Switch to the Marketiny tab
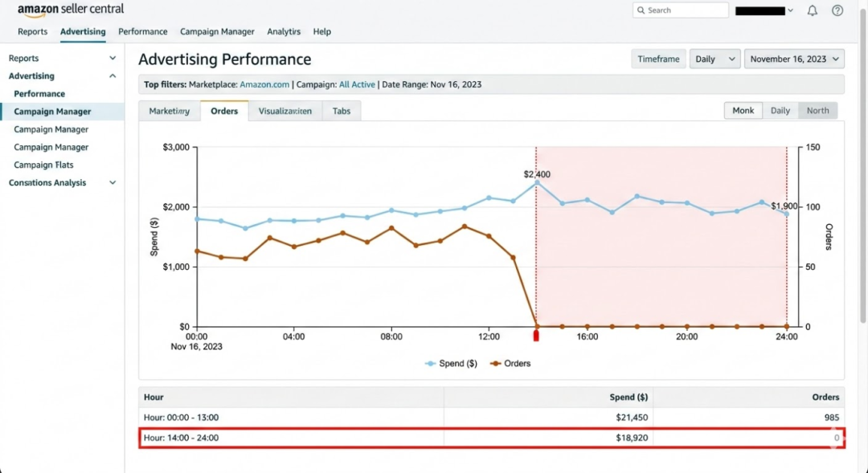 [170, 111]
